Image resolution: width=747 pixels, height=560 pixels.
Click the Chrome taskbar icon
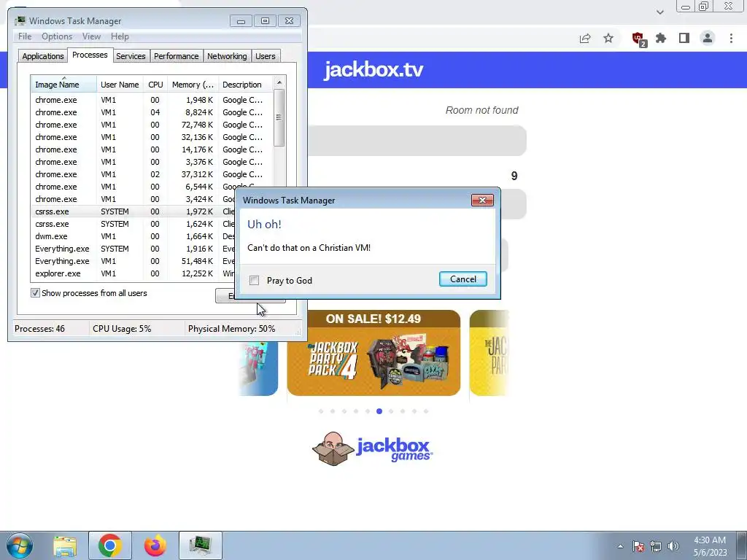[110, 545]
